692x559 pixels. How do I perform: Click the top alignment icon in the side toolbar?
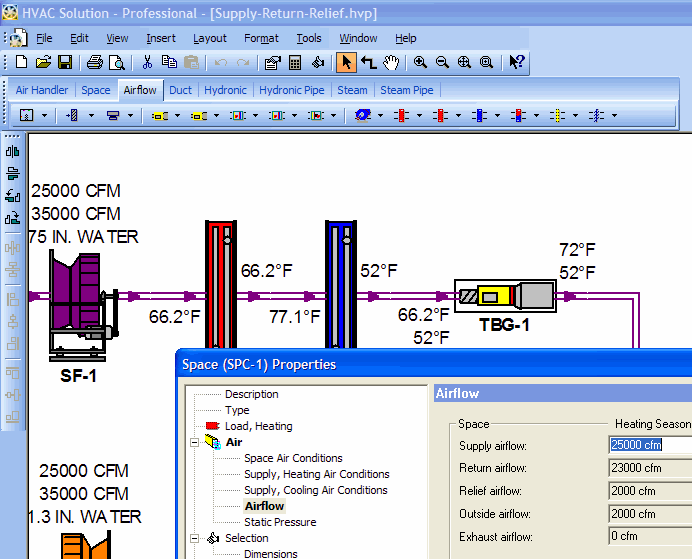(12, 152)
